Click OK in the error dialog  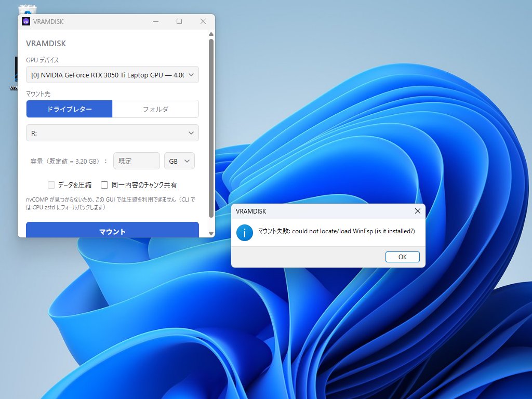403,257
